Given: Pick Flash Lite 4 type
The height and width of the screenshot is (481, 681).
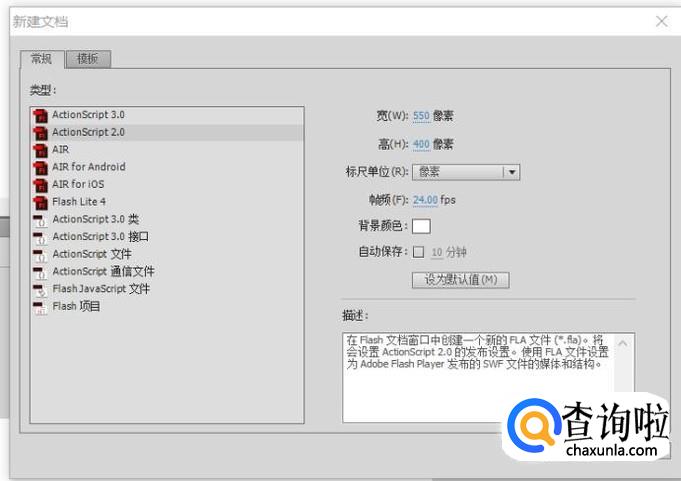Looking at the screenshot, I should [x=167, y=202].
